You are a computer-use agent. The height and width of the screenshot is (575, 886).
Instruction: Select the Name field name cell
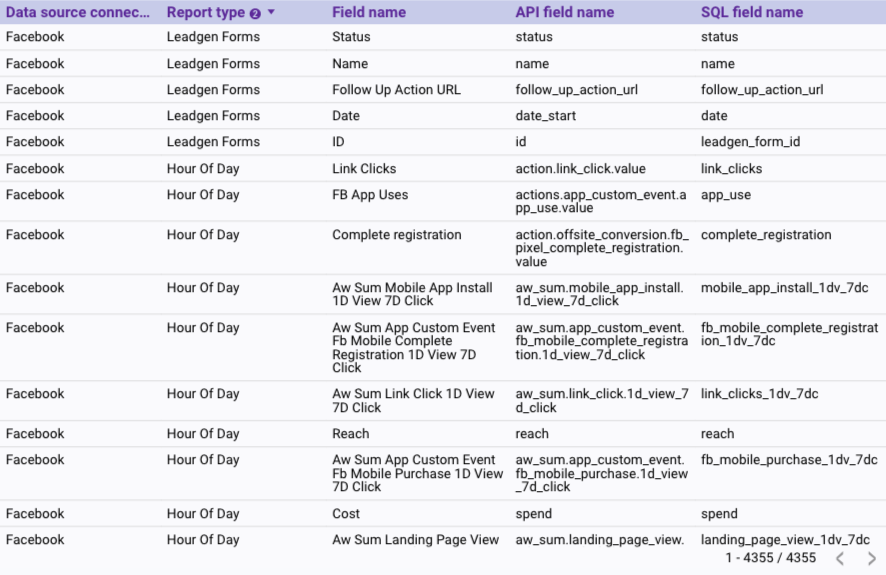(x=350, y=64)
